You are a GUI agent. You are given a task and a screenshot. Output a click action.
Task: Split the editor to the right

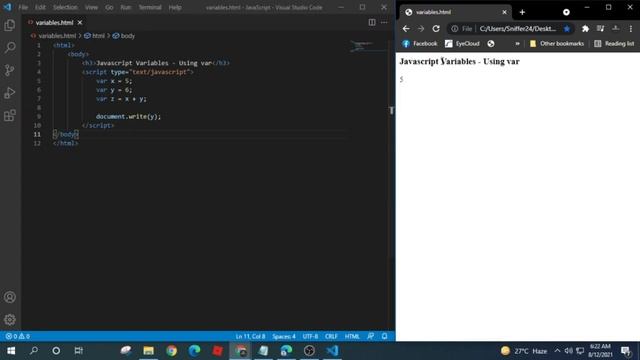point(372,22)
